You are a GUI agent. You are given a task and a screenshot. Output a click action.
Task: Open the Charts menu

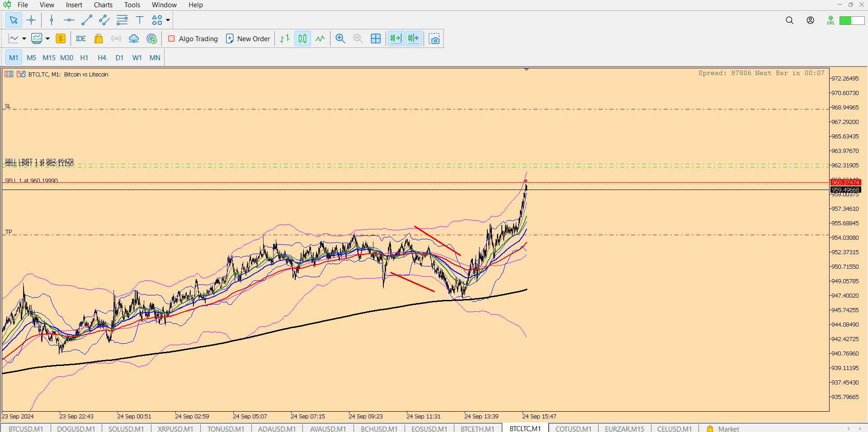[103, 5]
